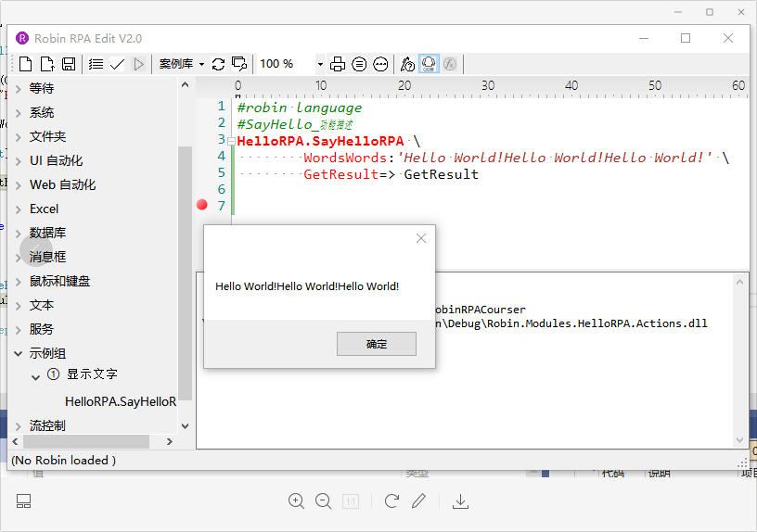
Task: Click the Robin.Modules.HelloRPA.Actions.dll output text
Action: (x=597, y=323)
